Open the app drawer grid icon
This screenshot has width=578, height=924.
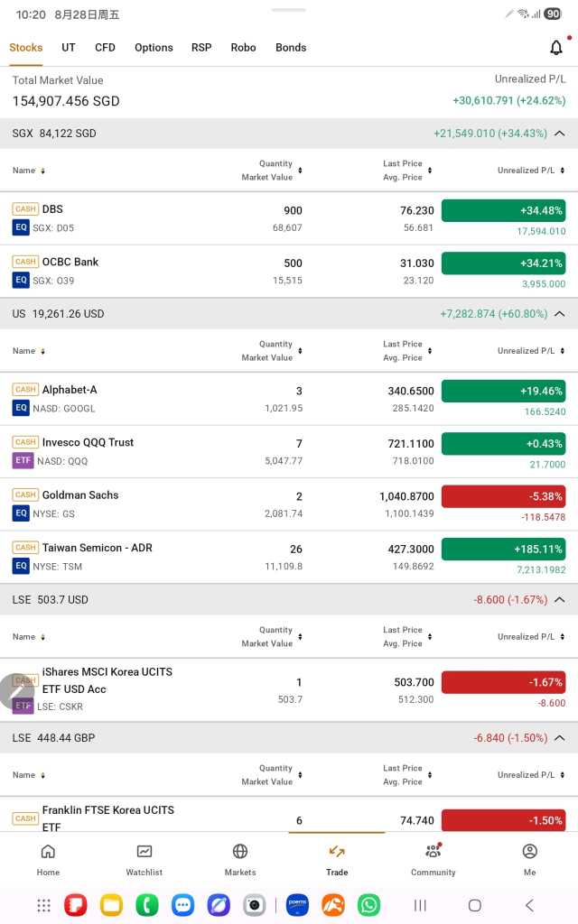pos(43,905)
